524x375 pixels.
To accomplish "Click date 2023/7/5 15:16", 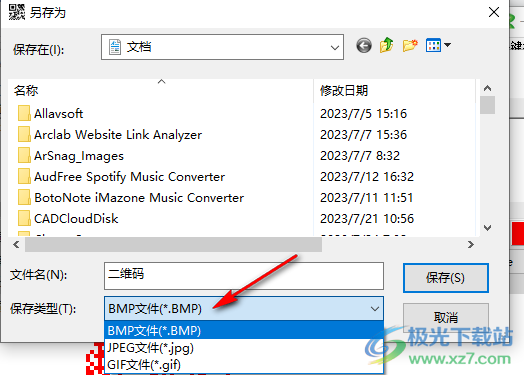I will coord(364,114).
